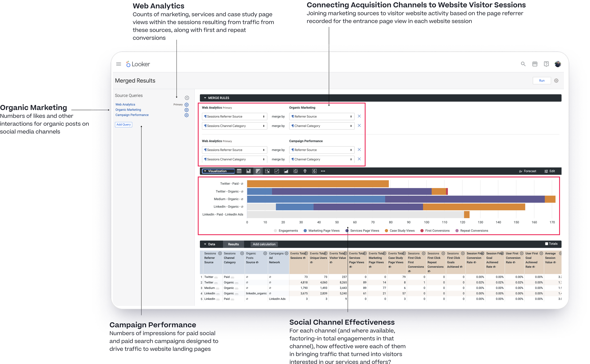Click the Add Query button

[x=123, y=125]
